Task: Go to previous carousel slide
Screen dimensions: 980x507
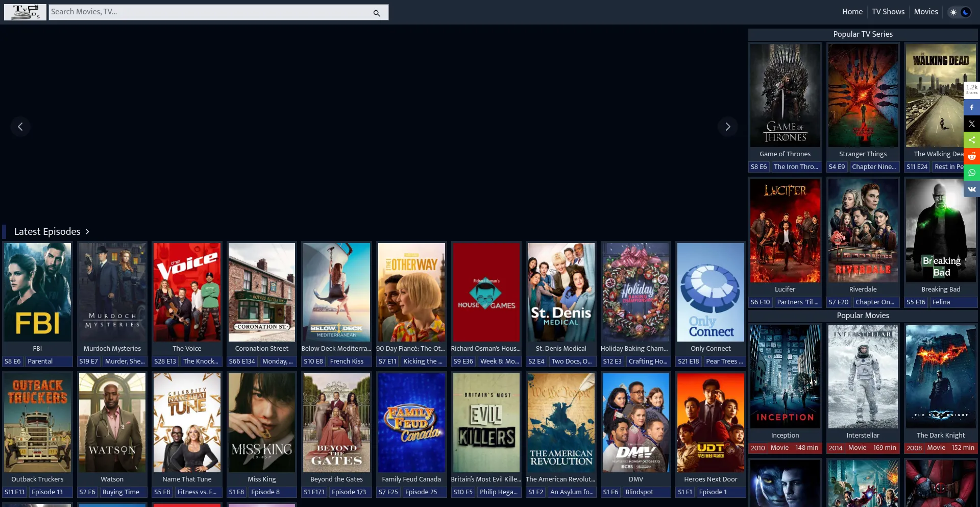Action: tap(20, 127)
